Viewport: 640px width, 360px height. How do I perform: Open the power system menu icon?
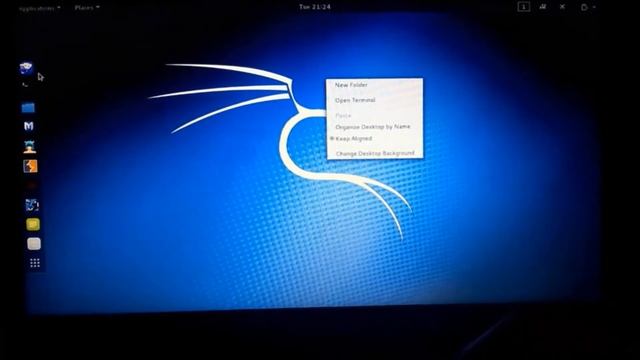point(584,7)
